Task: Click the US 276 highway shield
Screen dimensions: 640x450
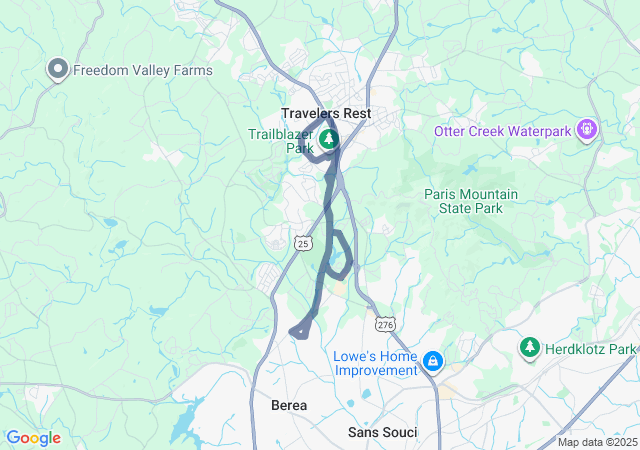Action: tap(385, 325)
